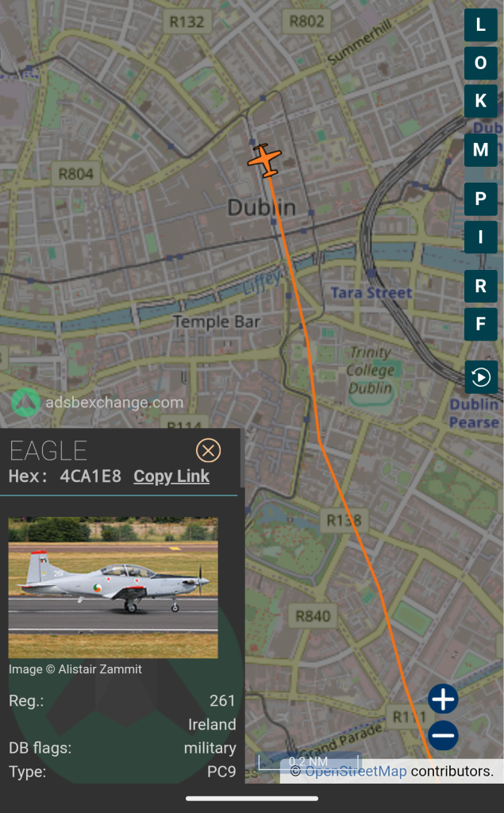Click the Tara Street station label
Screen dimensions: 504x813
point(371,293)
